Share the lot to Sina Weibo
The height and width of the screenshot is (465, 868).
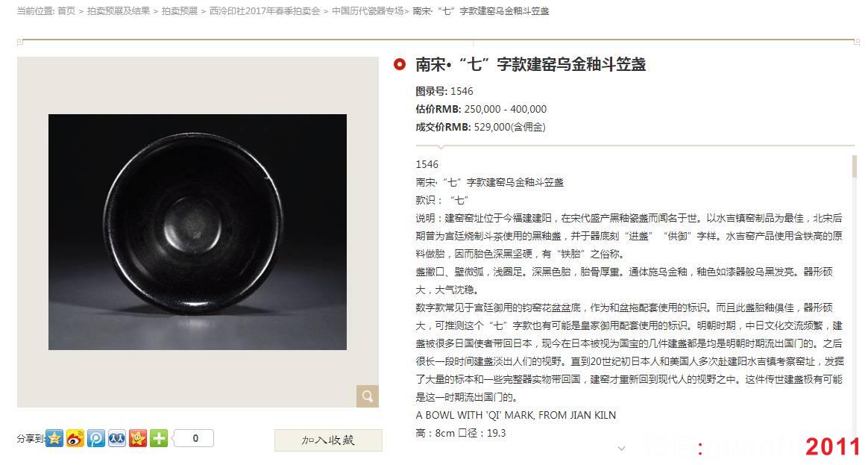click(75, 439)
